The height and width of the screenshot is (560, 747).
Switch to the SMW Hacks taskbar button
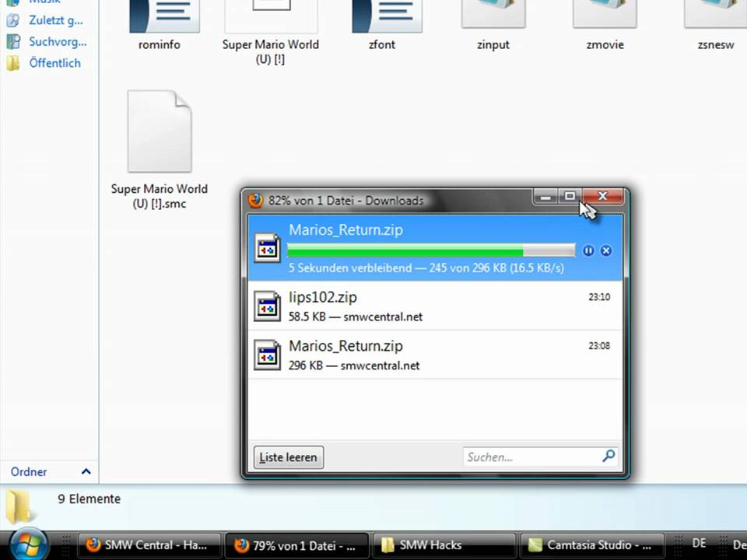(444, 545)
